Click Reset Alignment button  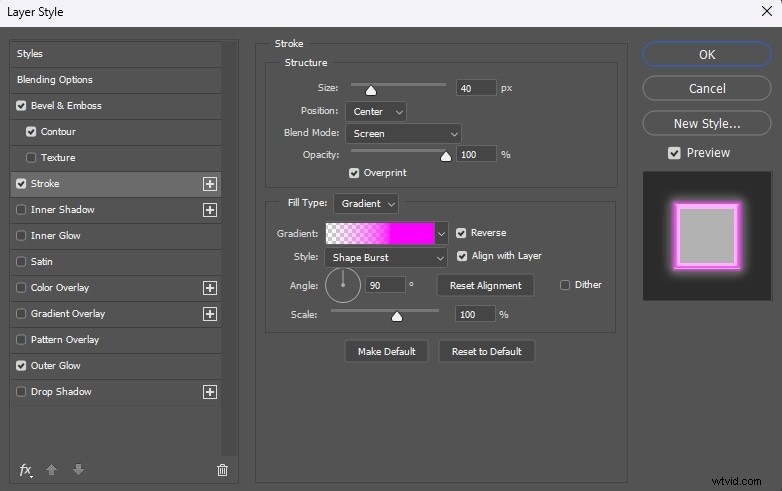485,286
